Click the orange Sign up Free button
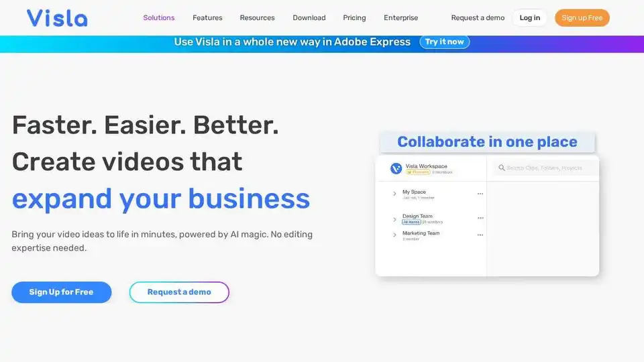 tap(582, 17)
